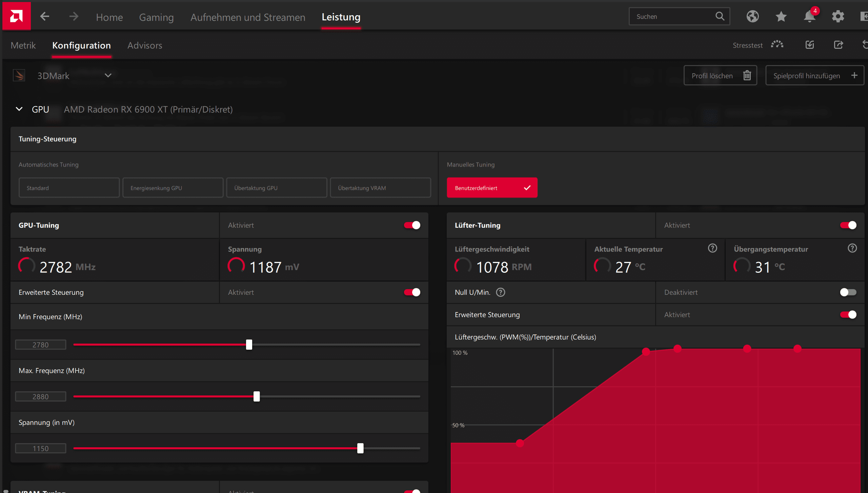Viewport: 868px width, 493px height.
Task: Open help for Aktuelle Temperatur
Action: 712,248
